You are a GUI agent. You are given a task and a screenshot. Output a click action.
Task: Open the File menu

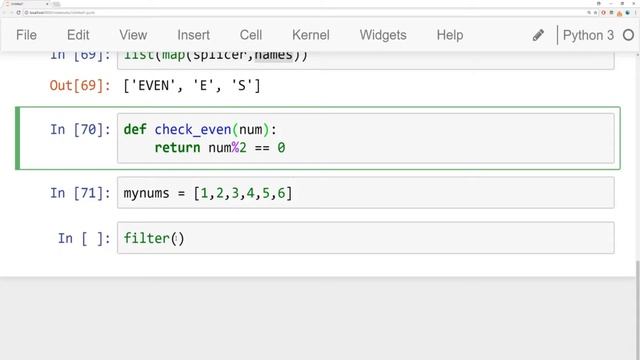pyautogui.click(x=26, y=35)
